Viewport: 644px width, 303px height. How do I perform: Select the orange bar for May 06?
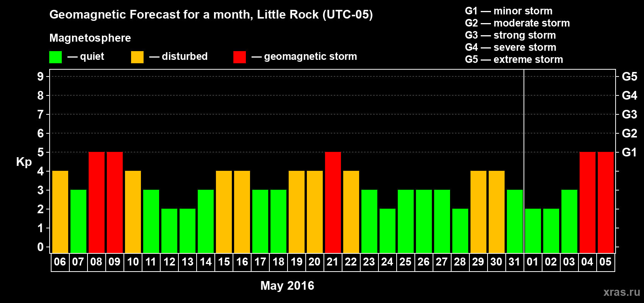[x=60, y=212]
